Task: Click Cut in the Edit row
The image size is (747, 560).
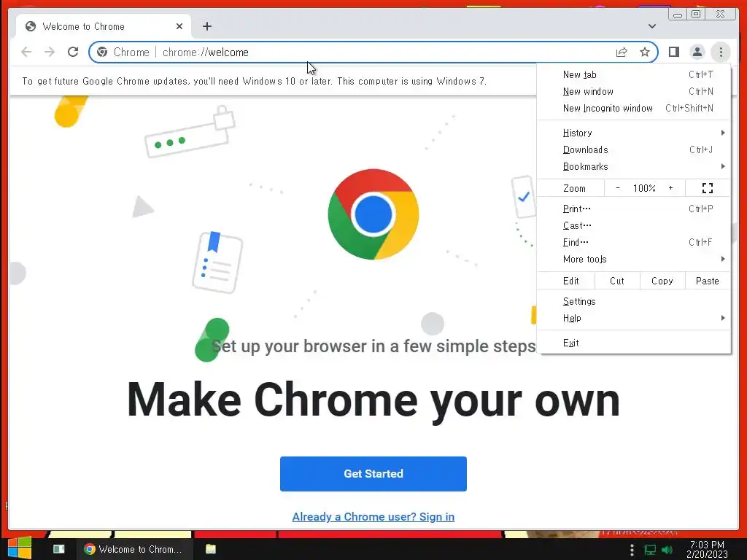Action: 617,281
